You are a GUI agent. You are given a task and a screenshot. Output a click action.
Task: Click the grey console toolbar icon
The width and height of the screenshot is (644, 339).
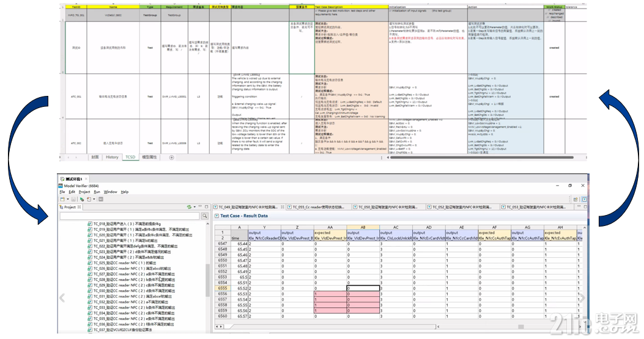coord(101,200)
